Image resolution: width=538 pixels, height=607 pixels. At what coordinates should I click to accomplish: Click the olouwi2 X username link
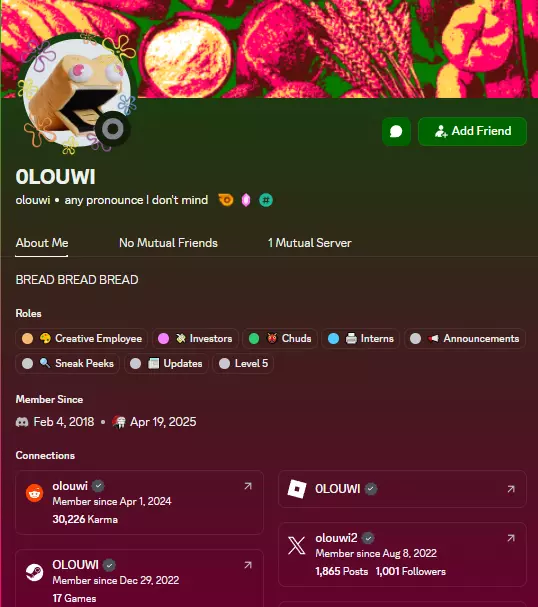pos(336,538)
